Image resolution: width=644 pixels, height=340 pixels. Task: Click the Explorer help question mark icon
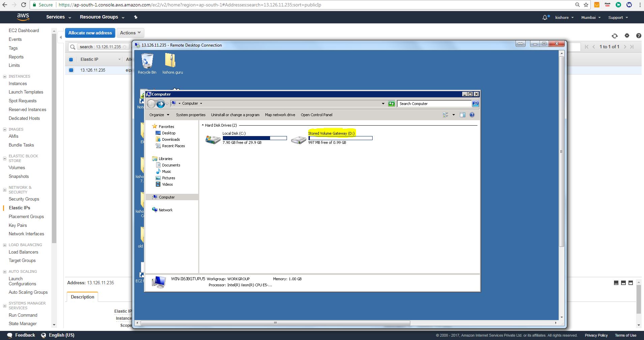tap(472, 115)
